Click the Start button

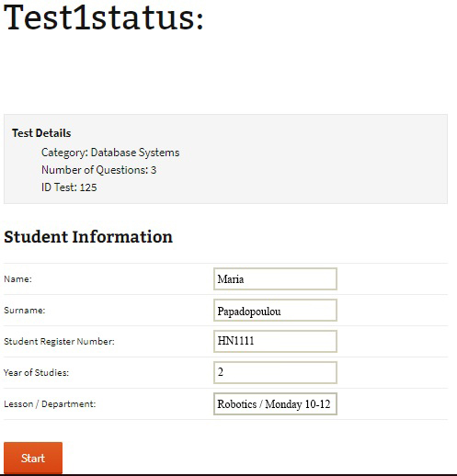[x=33, y=458]
